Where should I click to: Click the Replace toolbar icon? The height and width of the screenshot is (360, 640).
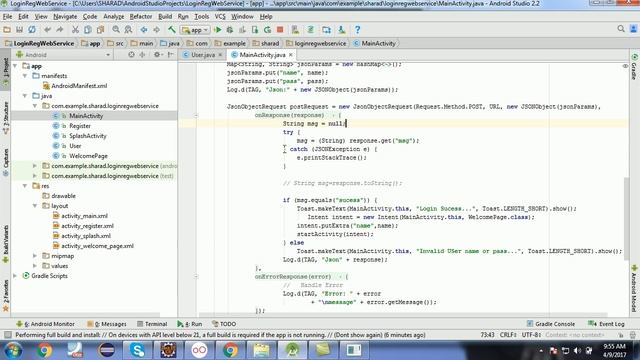click(128, 30)
